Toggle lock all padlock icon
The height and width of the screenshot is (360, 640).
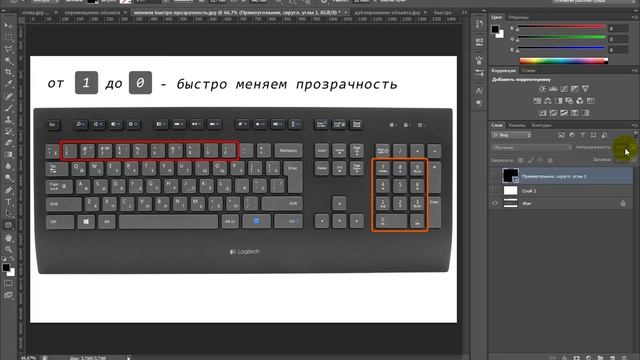(550, 160)
